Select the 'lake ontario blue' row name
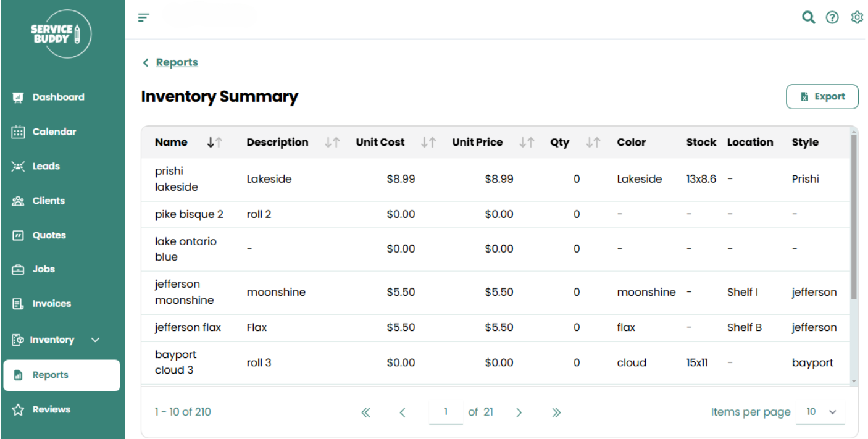 [186, 249]
